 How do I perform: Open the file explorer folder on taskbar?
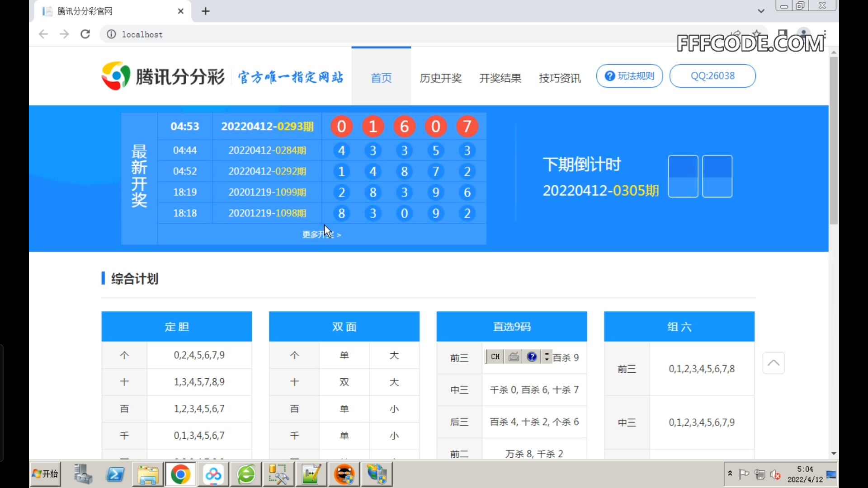[x=148, y=474]
